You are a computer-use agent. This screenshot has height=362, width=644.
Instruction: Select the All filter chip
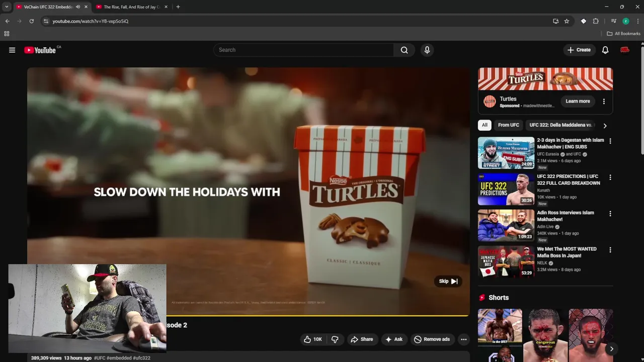pos(485,125)
